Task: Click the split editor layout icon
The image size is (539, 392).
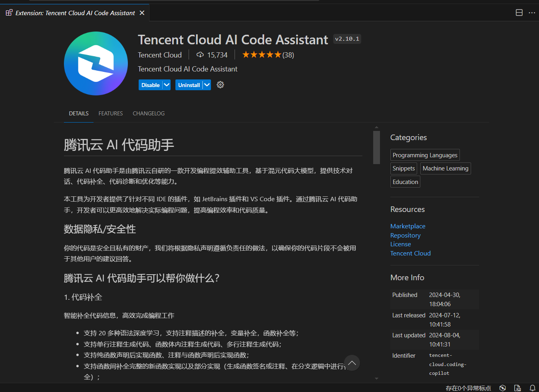Action: coord(519,13)
